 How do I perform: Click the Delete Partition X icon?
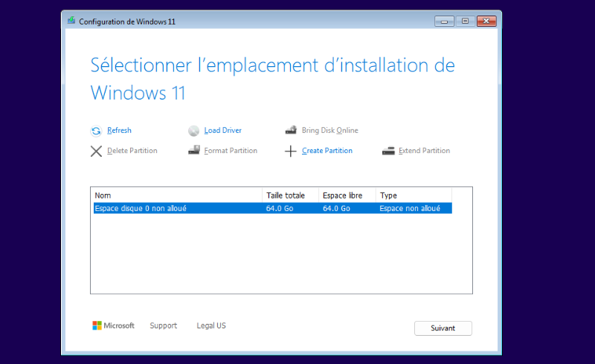pos(96,152)
